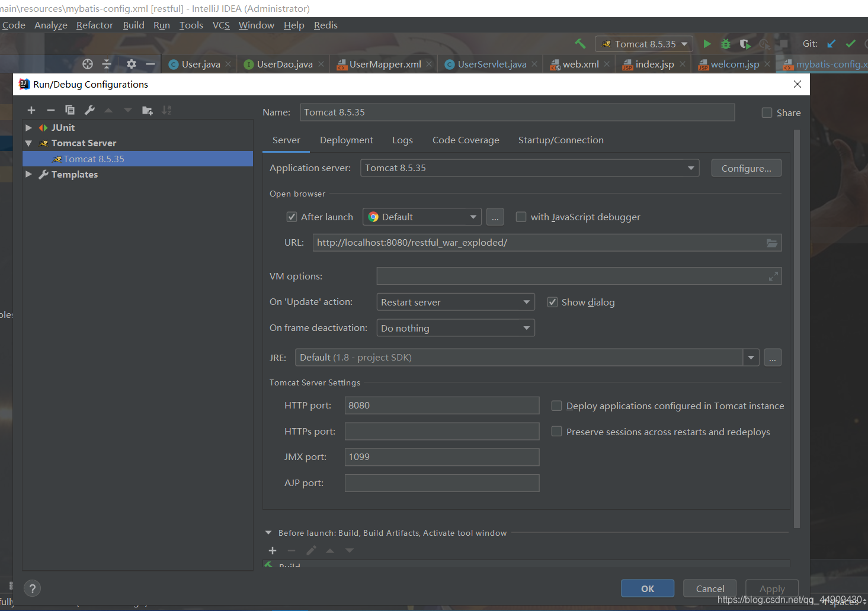Run Tomcat with green play icon
The width and height of the screenshot is (868, 611).
[x=707, y=44]
